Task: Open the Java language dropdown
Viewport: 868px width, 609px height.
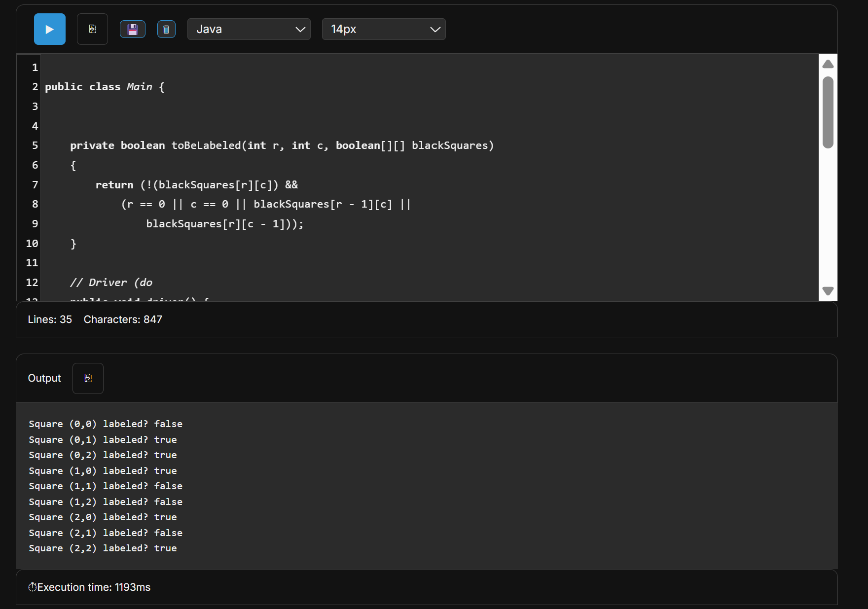Action: [x=249, y=29]
